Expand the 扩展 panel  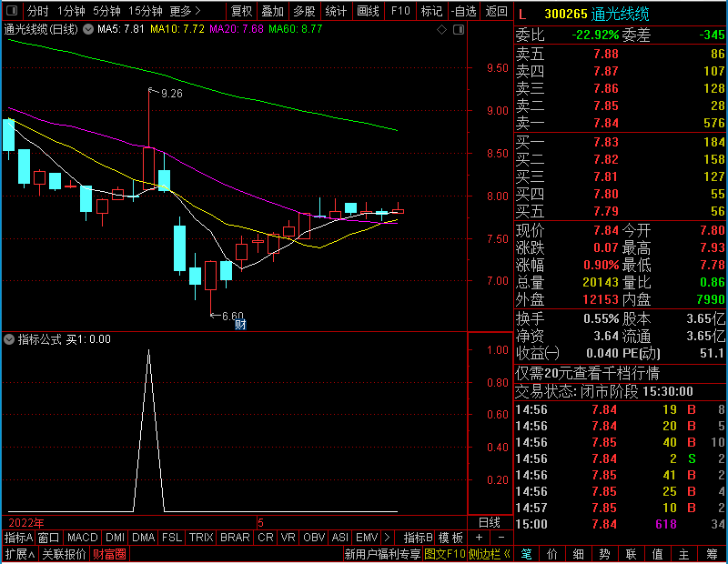[x=19, y=554]
